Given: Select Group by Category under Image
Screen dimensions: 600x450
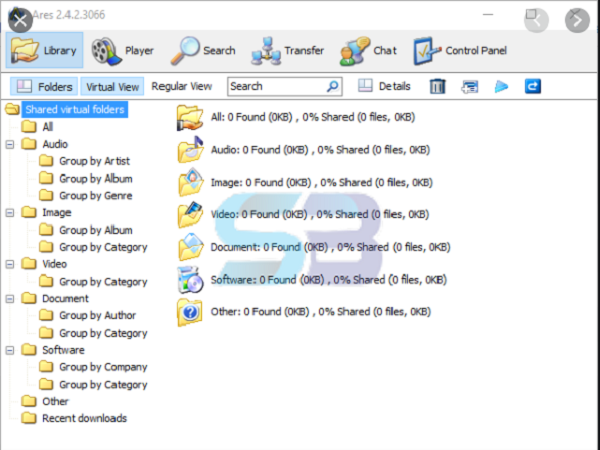Looking at the screenshot, I should coord(103,247).
